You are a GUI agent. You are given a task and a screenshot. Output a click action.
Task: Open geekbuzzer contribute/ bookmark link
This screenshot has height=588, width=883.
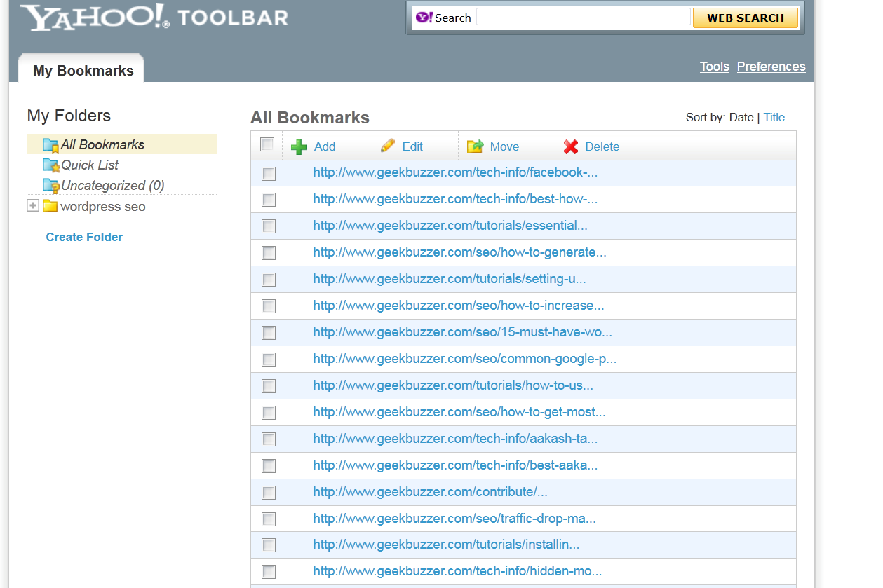(431, 492)
